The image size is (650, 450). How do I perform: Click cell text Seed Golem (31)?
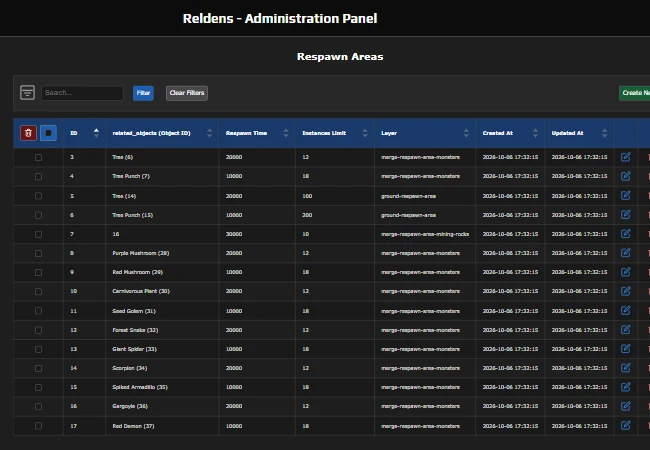pyautogui.click(x=134, y=311)
